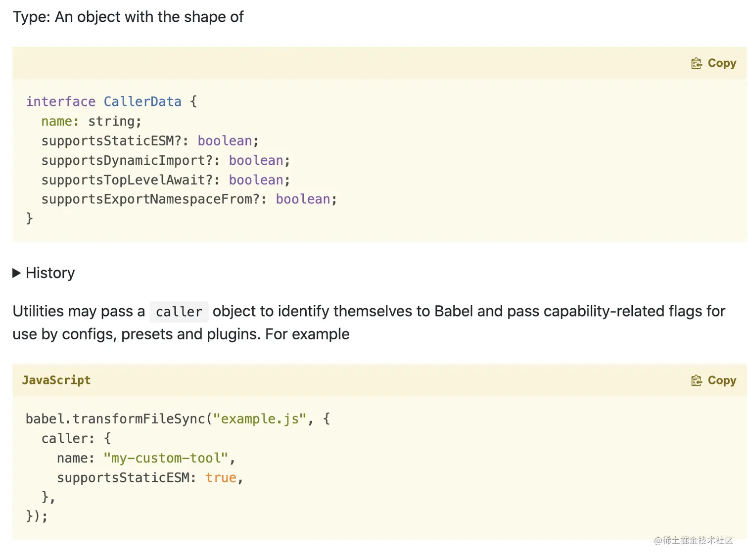
Task: Click the JavaScript language label
Action: pyautogui.click(x=56, y=380)
